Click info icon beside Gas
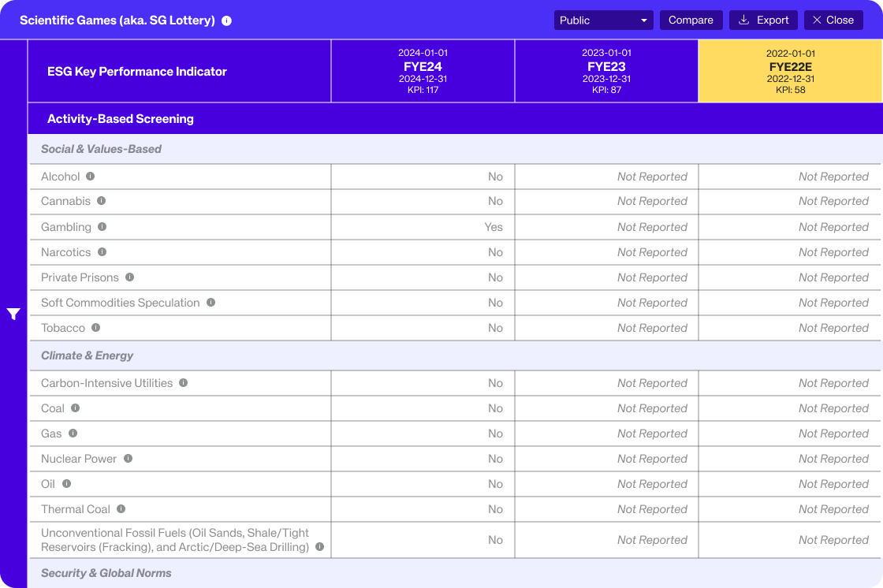The height and width of the screenshot is (588, 883). [x=73, y=433]
